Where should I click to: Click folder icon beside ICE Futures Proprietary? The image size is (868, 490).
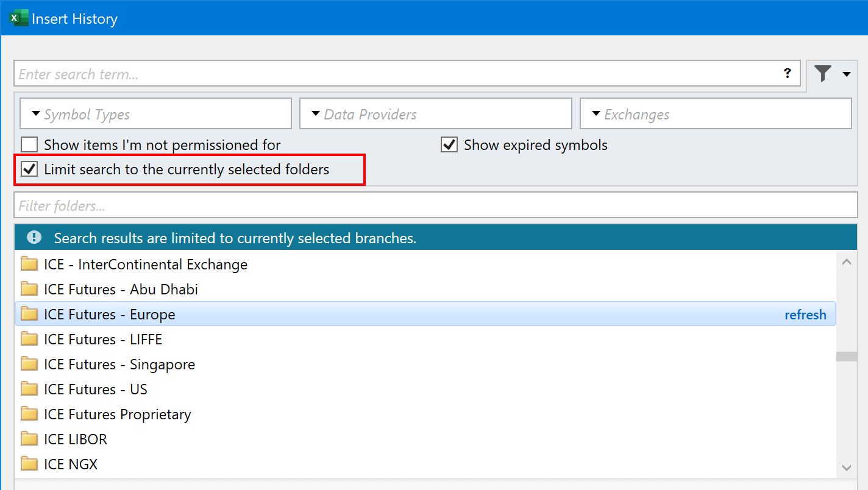pos(29,414)
